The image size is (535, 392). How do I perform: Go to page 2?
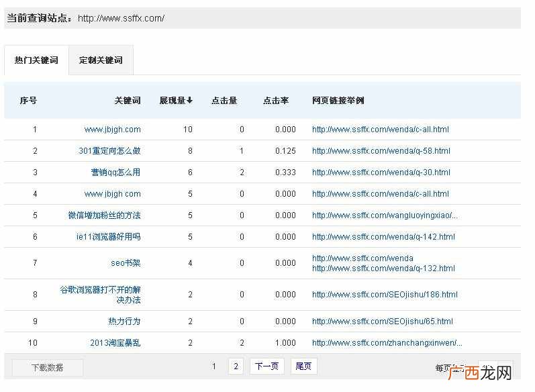pos(236,366)
